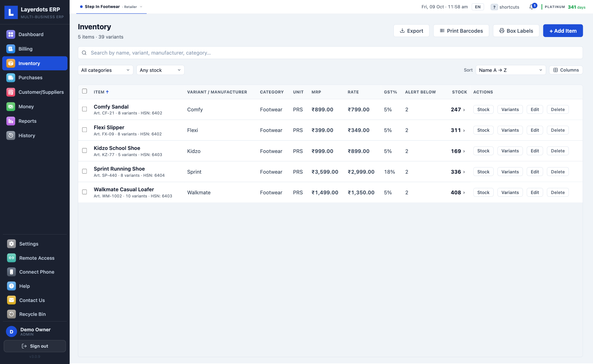Click the Purchases truck icon
Image resolution: width=593 pixels, height=364 pixels.
pyautogui.click(x=11, y=77)
